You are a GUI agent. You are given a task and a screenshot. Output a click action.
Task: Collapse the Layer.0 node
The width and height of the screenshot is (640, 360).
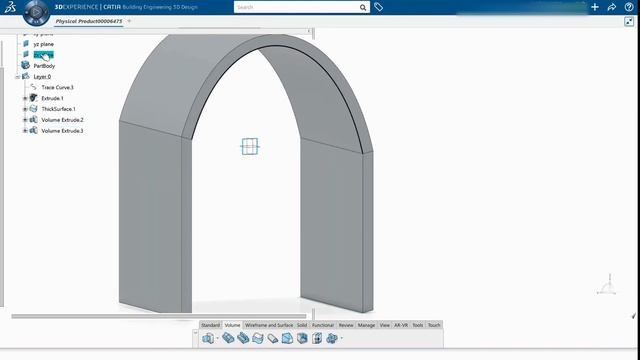coord(18,77)
